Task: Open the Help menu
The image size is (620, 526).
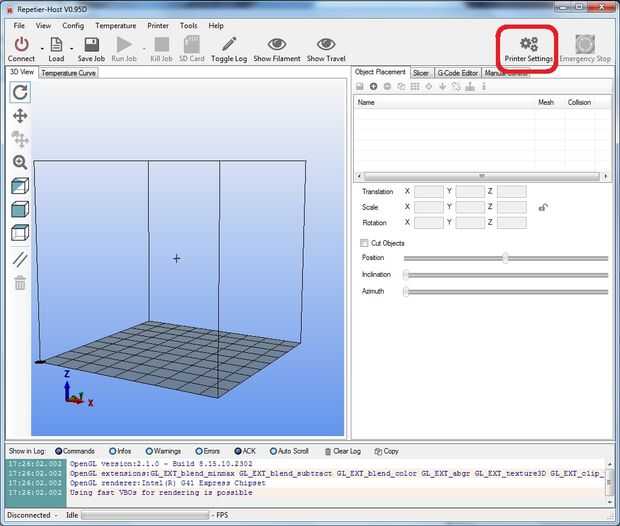Action: (x=216, y=25)
